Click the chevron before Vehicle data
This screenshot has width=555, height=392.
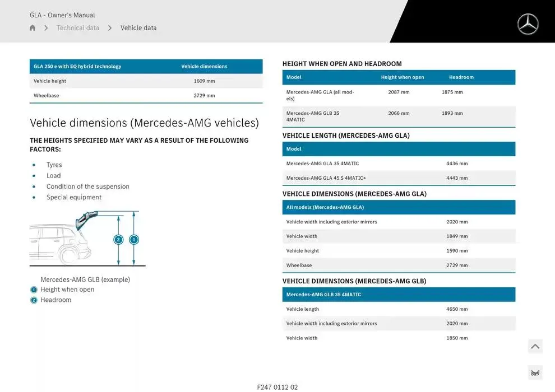pyautogui.click(x=110, y=27)
